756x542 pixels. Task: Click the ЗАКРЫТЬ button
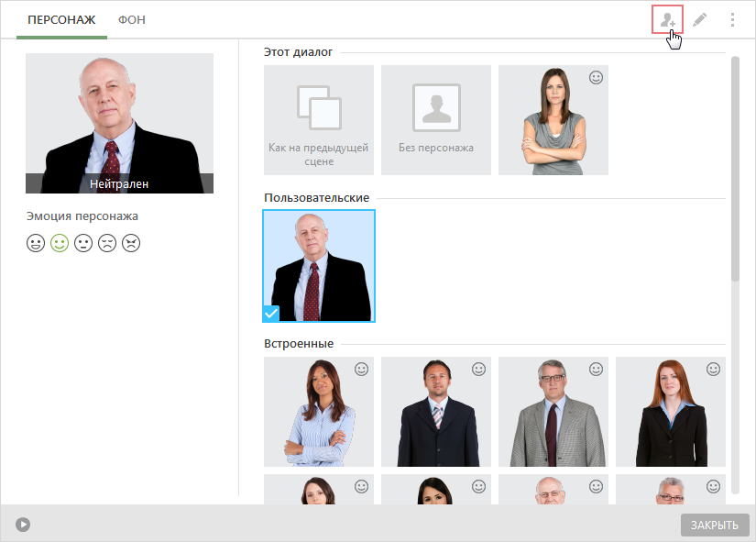pyautogui.click(x=715, y=525)
